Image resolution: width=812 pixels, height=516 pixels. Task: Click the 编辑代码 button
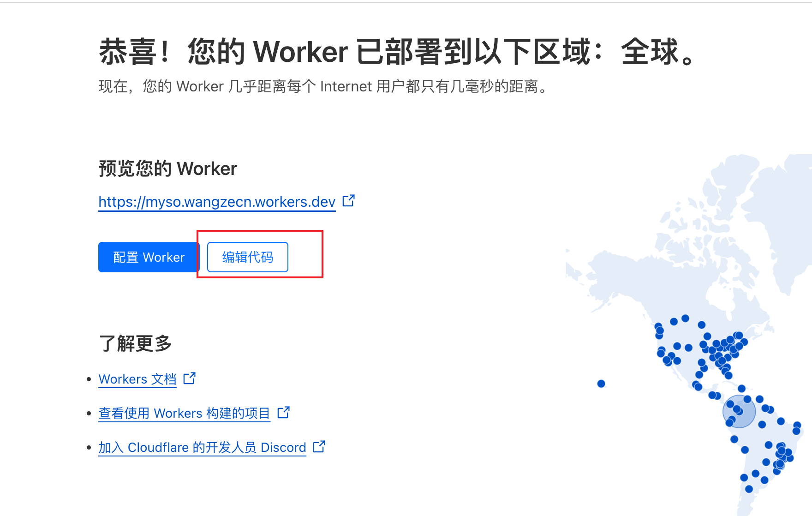[x=248, y=257]
